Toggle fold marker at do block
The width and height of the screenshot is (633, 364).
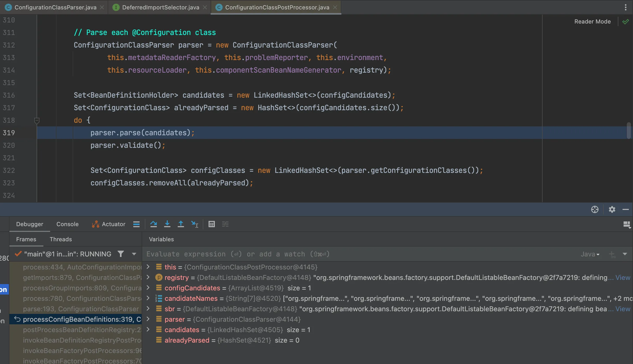coord(37,120)
